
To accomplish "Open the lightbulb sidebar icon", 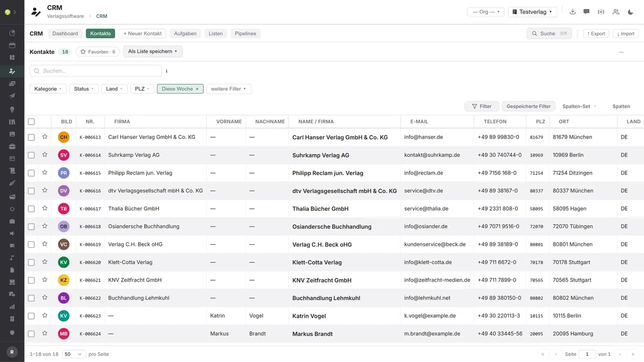I will (12, 109).
